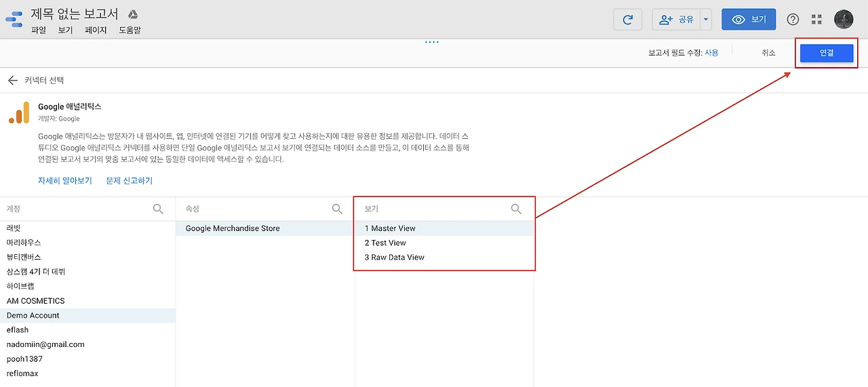The height and width of the screenshot is (387, 868).
Task: Select the AM COSMETICS account
Action: click(x=87, y=301)
